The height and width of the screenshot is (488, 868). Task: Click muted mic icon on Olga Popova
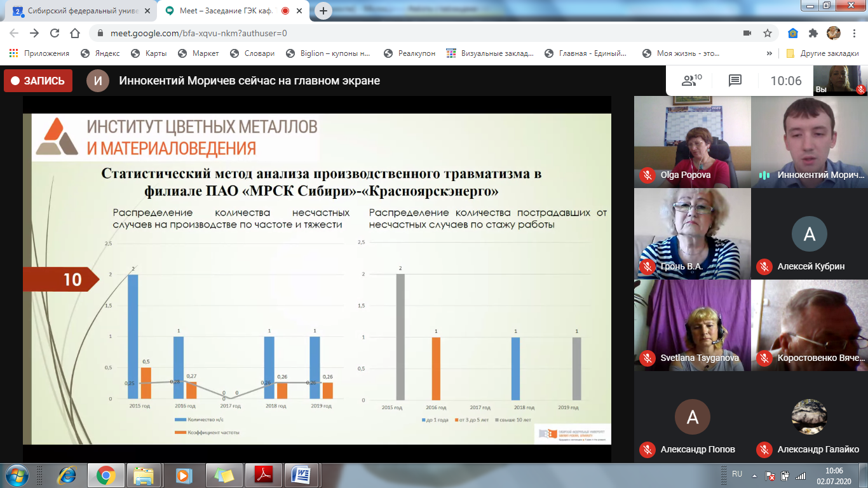tap(648, 175)
